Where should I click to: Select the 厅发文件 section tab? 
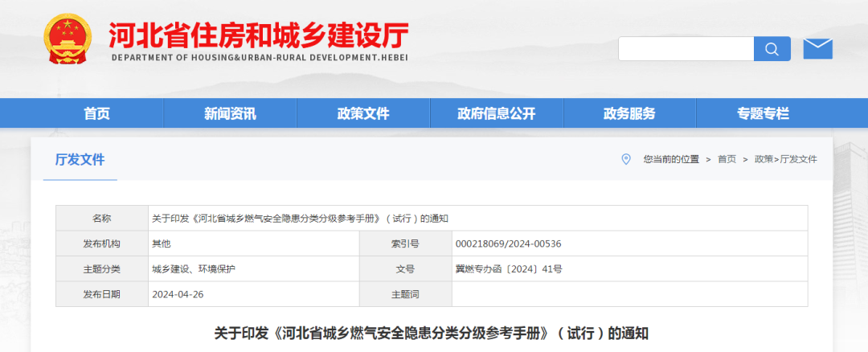pos(80,160)
